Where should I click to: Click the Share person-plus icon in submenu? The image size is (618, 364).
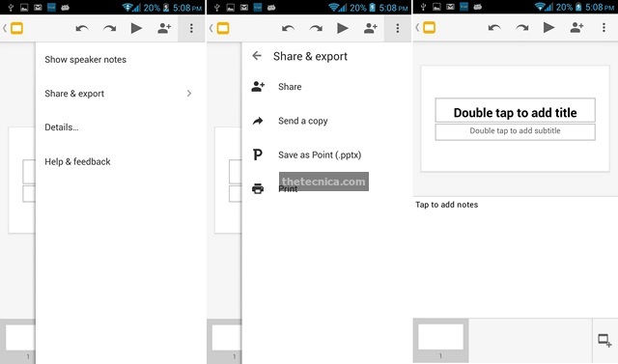click(x=258, y=87)
